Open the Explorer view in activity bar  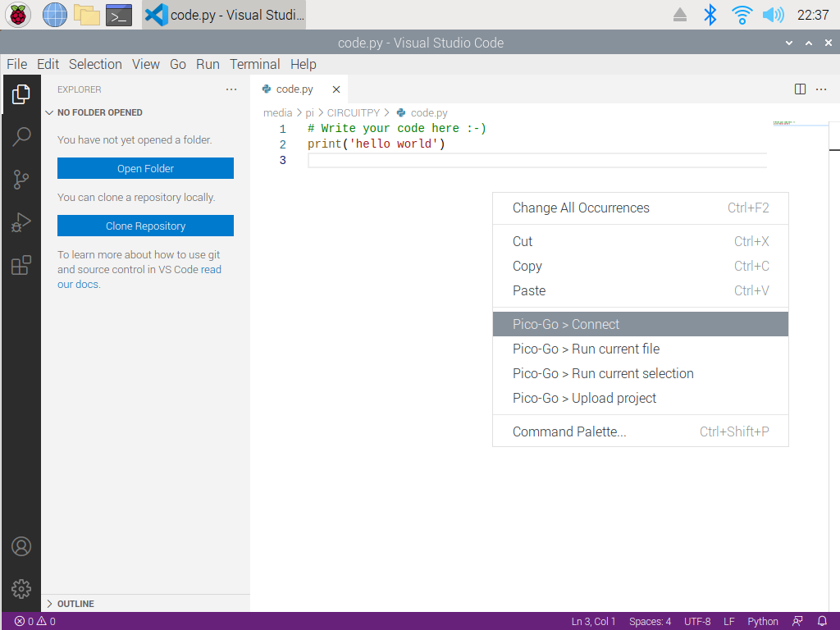21,94
